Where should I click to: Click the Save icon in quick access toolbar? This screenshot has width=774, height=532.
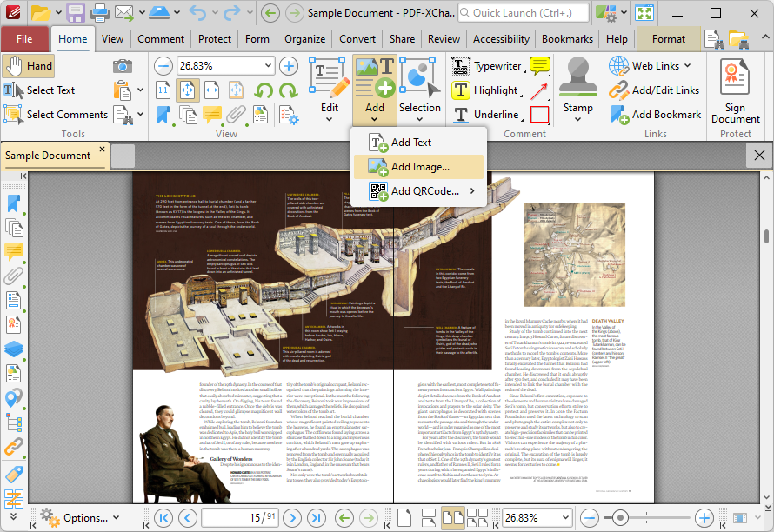(76, 13)
